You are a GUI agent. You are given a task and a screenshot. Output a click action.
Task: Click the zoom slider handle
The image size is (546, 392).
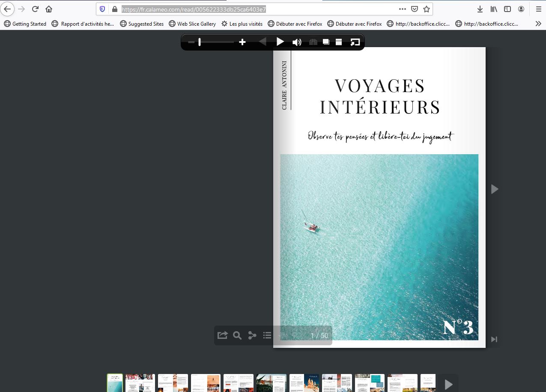click(200, 42)
